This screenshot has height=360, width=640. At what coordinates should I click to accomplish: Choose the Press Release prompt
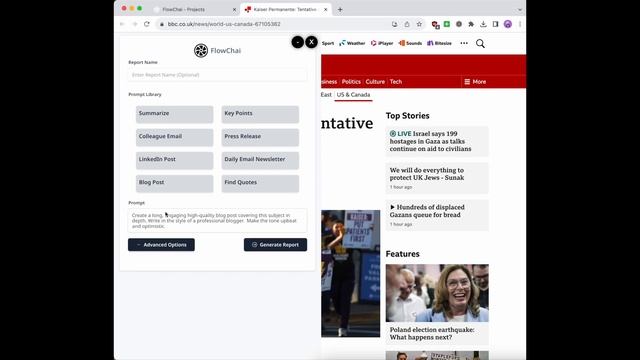260,138
